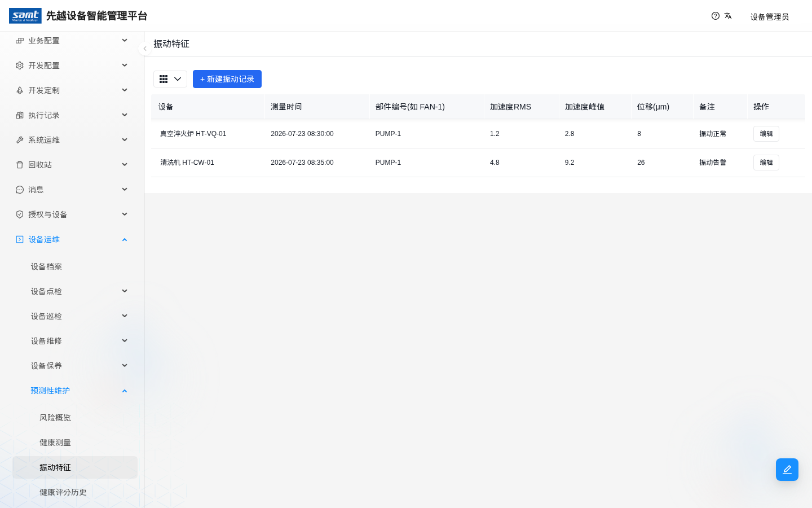Edit the 真空淬火炉 HT-VQ-01 row
This screenshot has height=508, width=812.
point(766,134)
